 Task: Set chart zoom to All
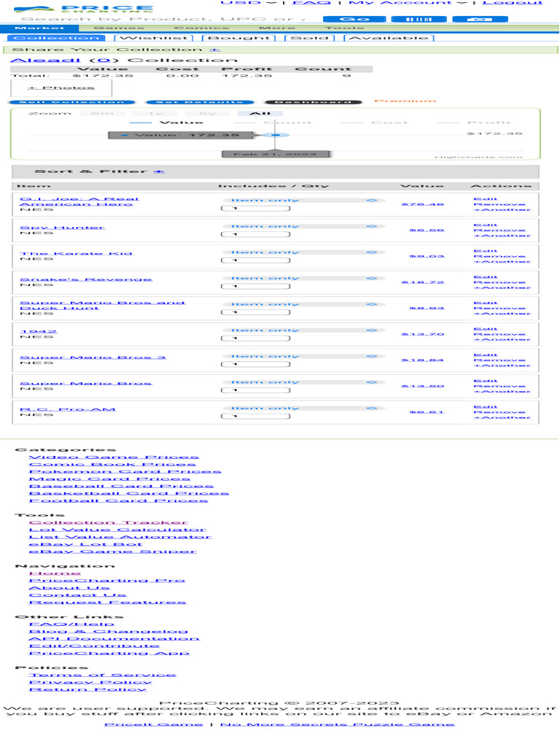pos(260,113)
